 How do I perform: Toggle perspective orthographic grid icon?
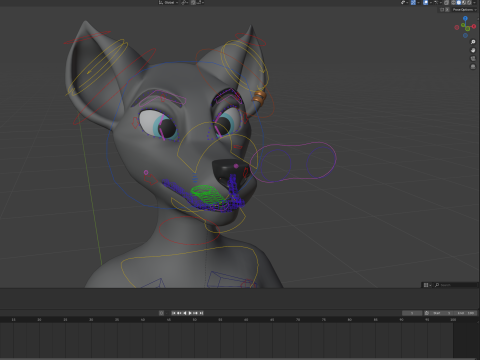[473, 67]
